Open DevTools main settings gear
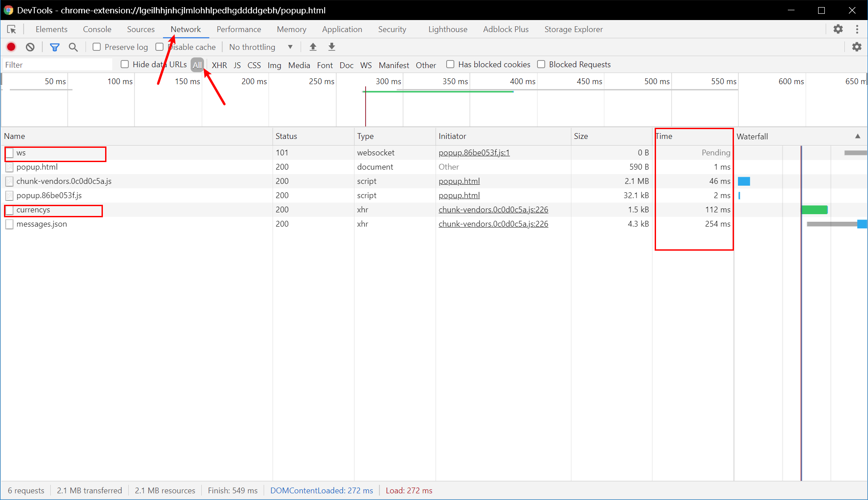868x500 pixels. pos(838,29)
